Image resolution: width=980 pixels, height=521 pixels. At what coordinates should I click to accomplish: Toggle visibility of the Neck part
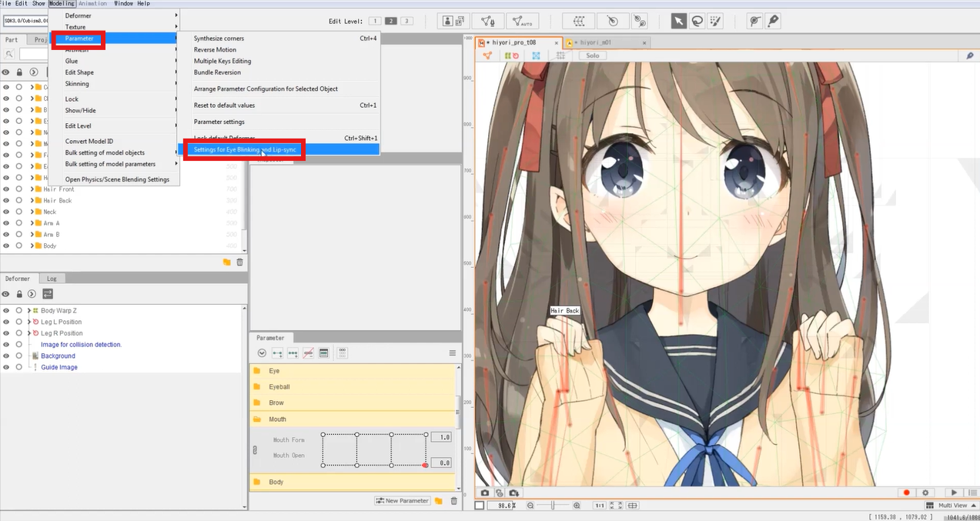coord(6,212)
